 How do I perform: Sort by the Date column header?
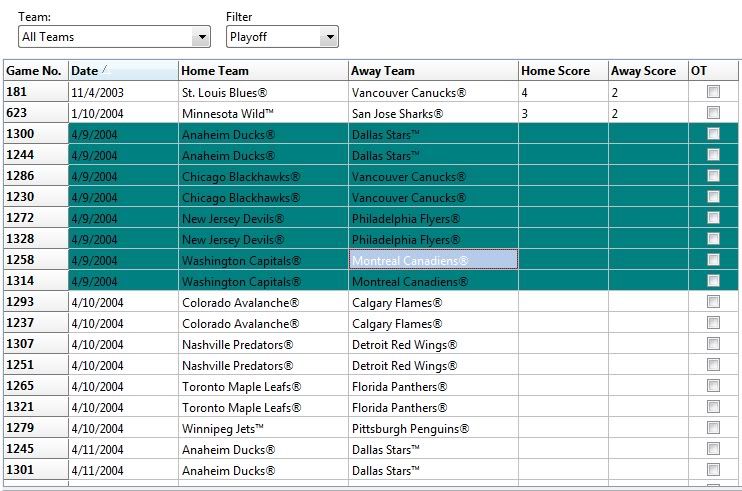pos(123,71)
